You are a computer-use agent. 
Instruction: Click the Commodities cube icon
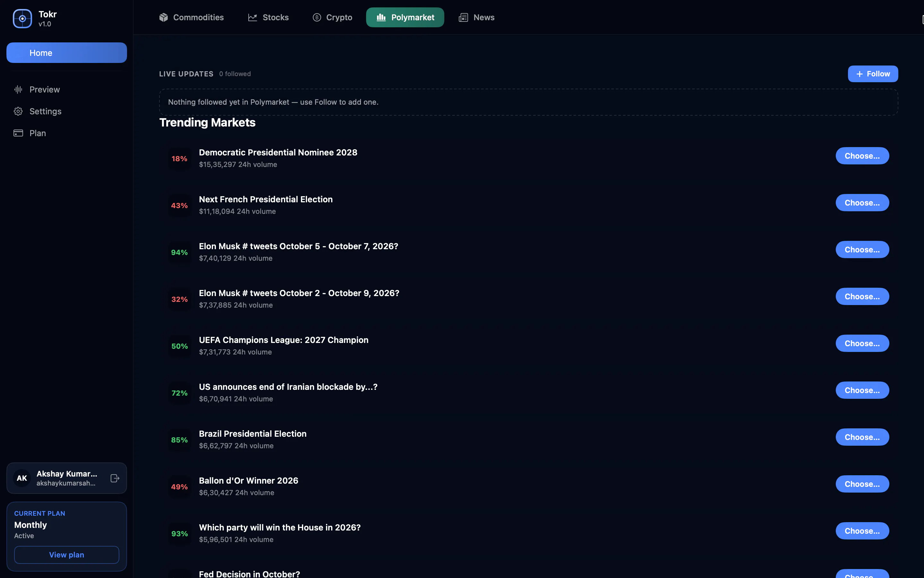click(164, 18)
